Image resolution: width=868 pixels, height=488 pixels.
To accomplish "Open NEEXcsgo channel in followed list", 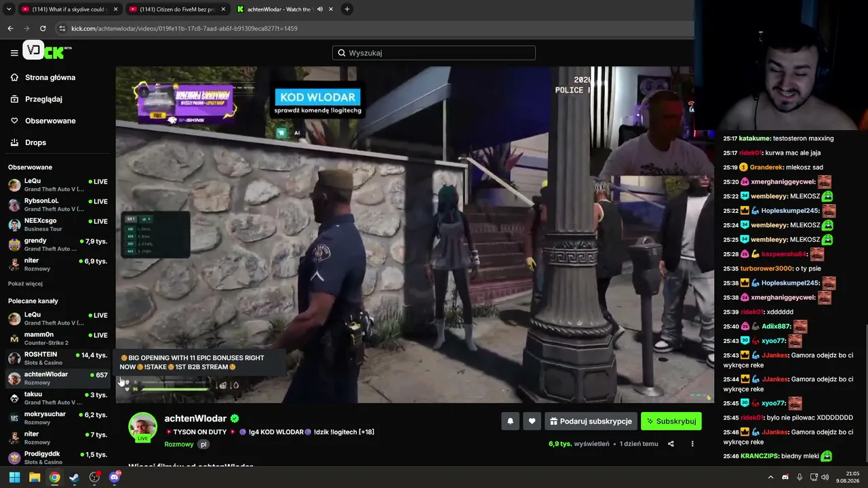I will (58, 225).
